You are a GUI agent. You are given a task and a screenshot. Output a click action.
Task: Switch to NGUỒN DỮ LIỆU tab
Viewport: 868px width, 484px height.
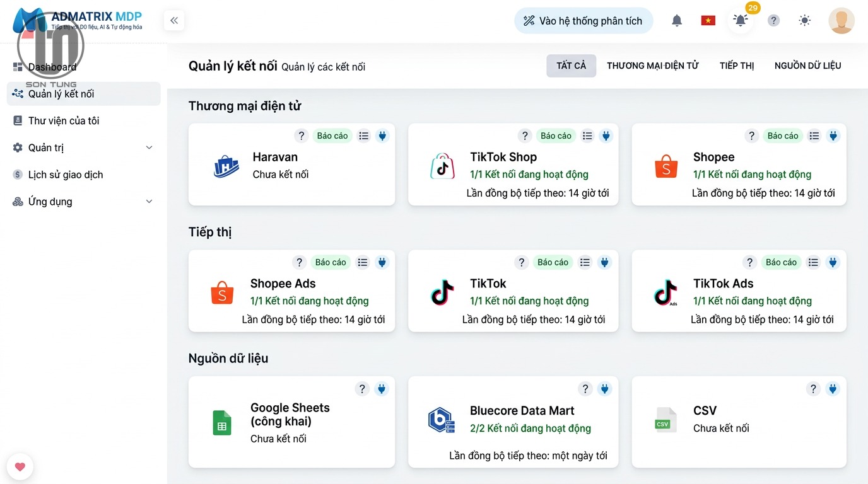(x=807, y=66)
